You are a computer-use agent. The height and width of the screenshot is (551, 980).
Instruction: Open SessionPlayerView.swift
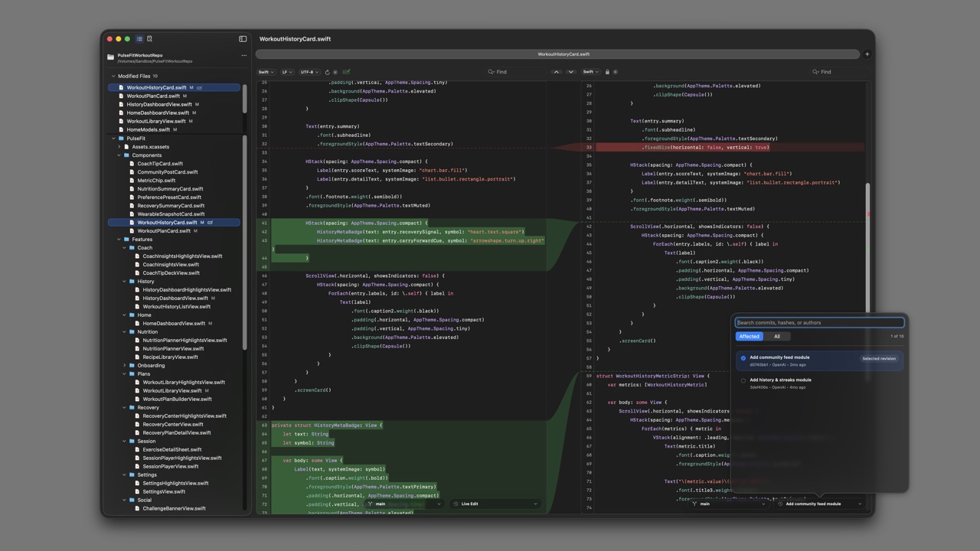171,467
